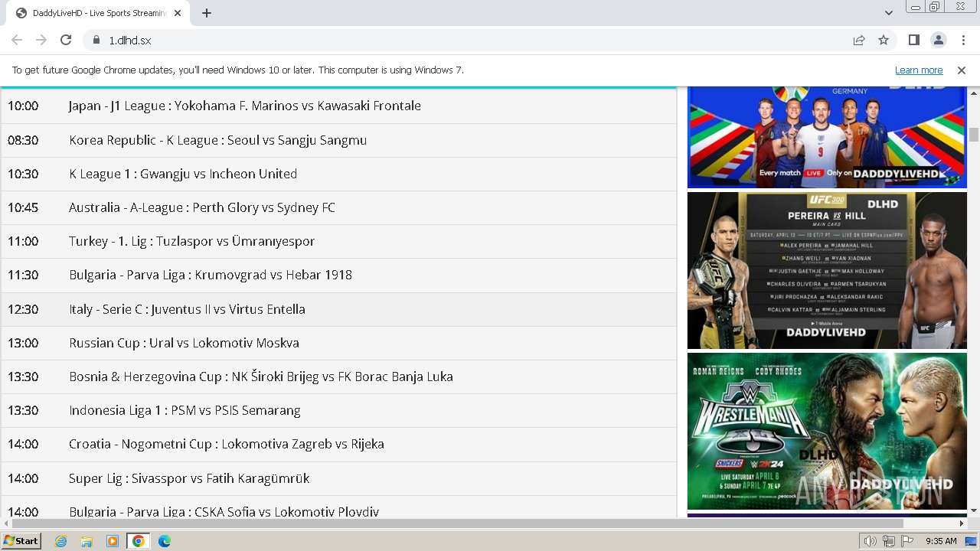Click the horizontal scrollbar thumb
This screenshot has width=980, height=551.
[x=458, y=523]
